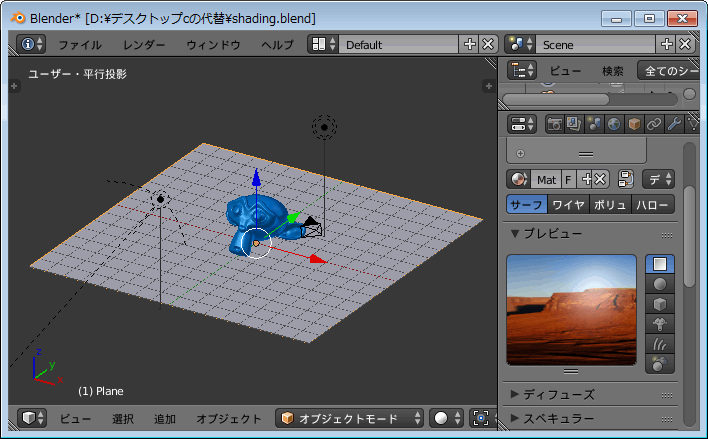
Task: Add a new material with plus button
Action: (586, 179)
